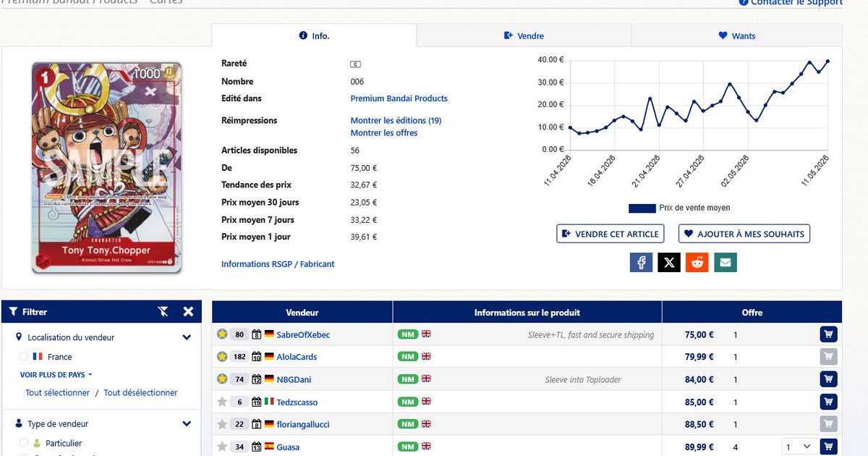Open seller SabreOfXebec profile
The width and height of the screenshot is (868, 456).
click(x=303, y=334)
